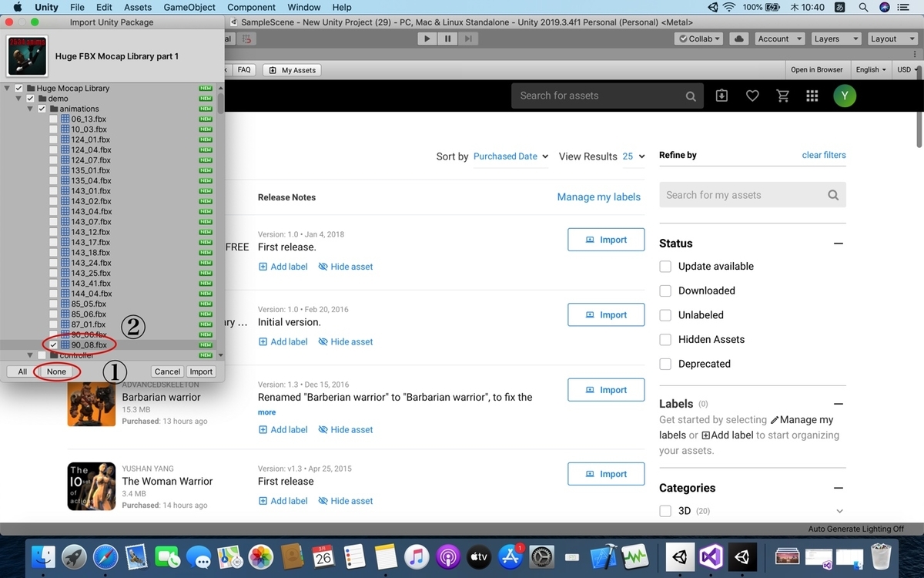This screenshot has width=924, height=578.
Task: Uncheck the 90_08.fbx checkbox
Action: tap(53, 345)
